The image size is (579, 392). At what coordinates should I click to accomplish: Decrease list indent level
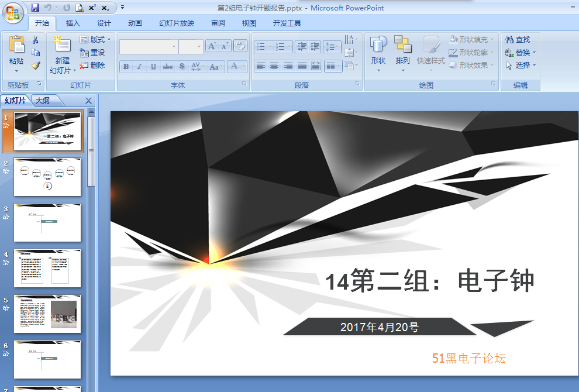pos(302,47)
